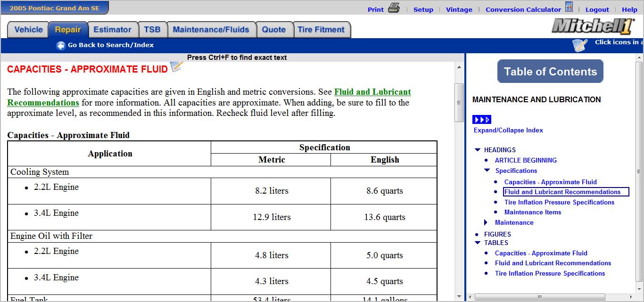
Task: Select Tire Inflation Pressure Specifications under Specifications
Action: click(560, 202)
